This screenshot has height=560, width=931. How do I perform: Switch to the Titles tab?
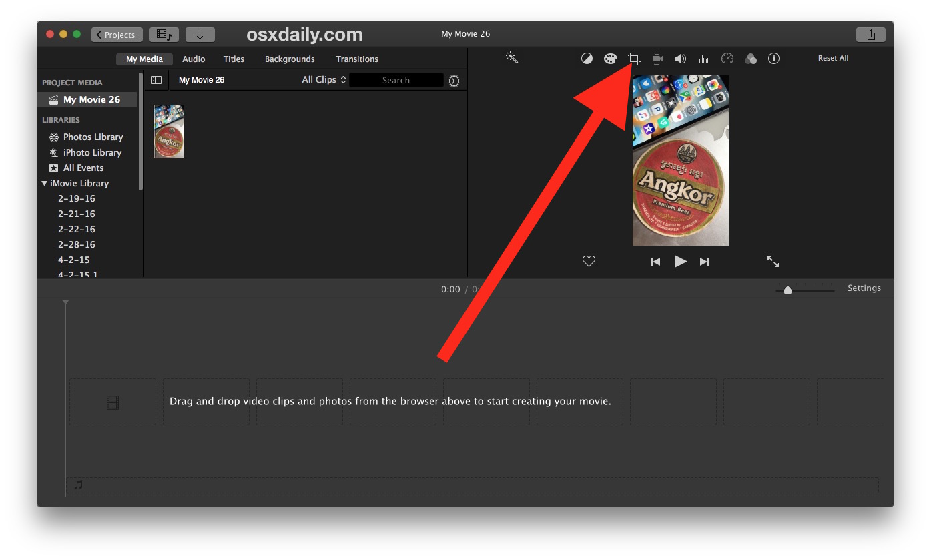234,59
